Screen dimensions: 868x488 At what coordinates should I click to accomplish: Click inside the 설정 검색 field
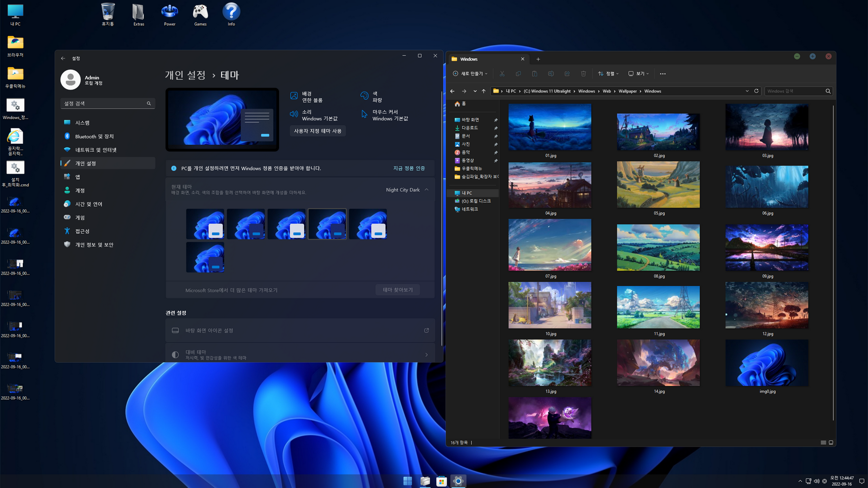[108, 104]
